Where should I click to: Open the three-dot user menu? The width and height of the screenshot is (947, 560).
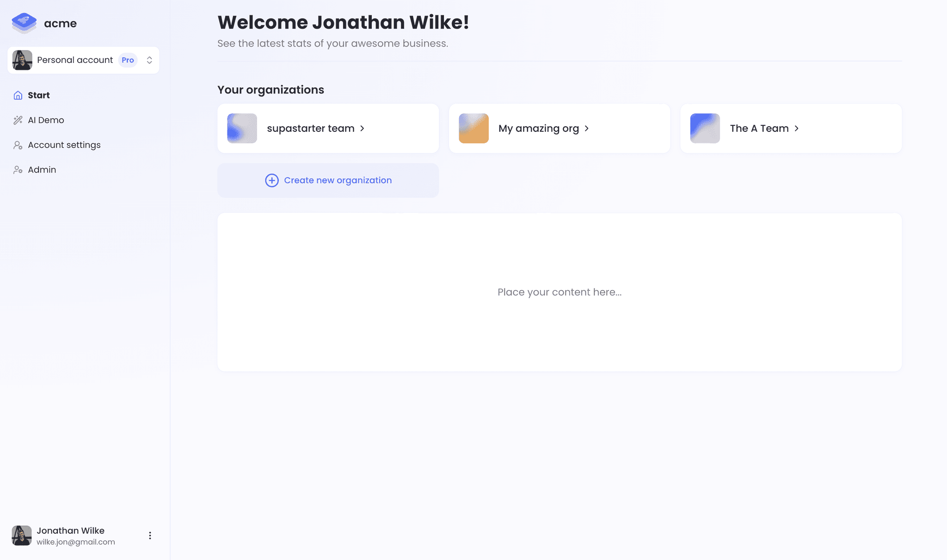150,535
